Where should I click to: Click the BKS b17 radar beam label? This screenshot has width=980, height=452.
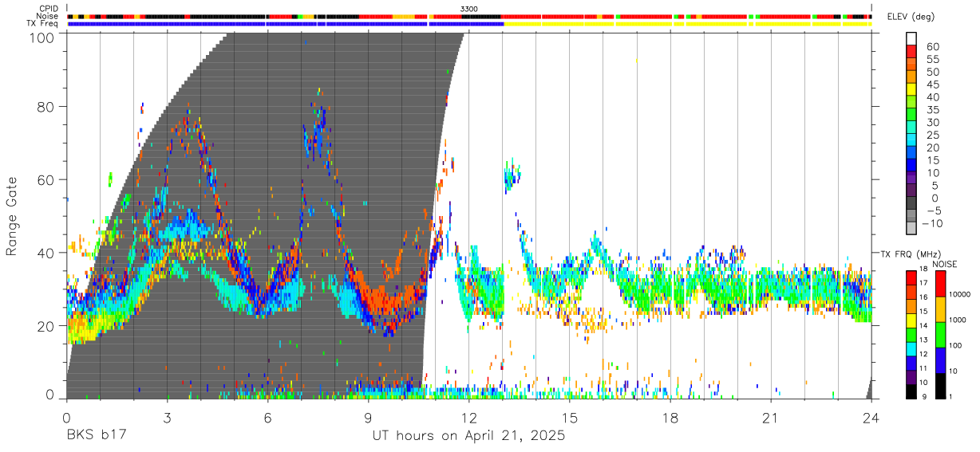point(96,436)
